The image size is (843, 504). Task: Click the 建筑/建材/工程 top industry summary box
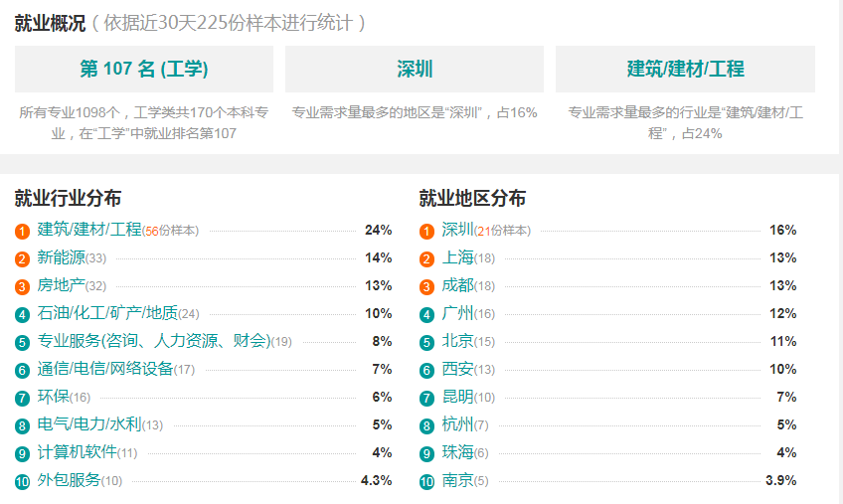[686, 69]
